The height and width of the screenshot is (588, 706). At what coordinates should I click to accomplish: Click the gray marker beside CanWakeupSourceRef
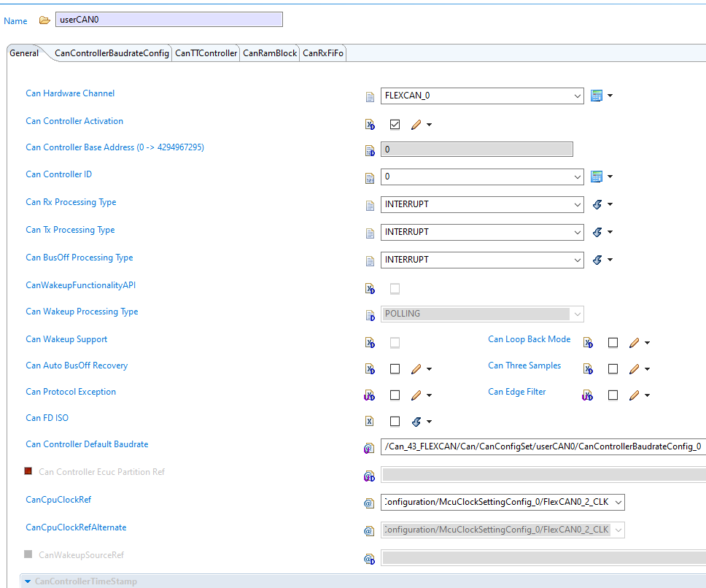28,554
